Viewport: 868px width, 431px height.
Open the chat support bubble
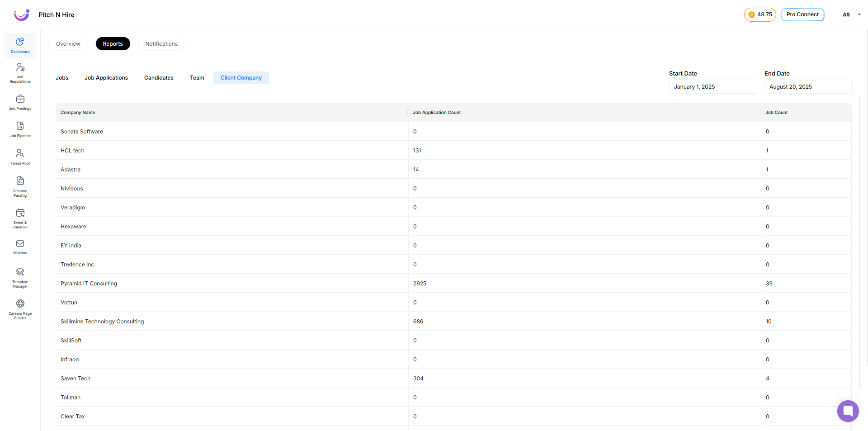(848, 411)
